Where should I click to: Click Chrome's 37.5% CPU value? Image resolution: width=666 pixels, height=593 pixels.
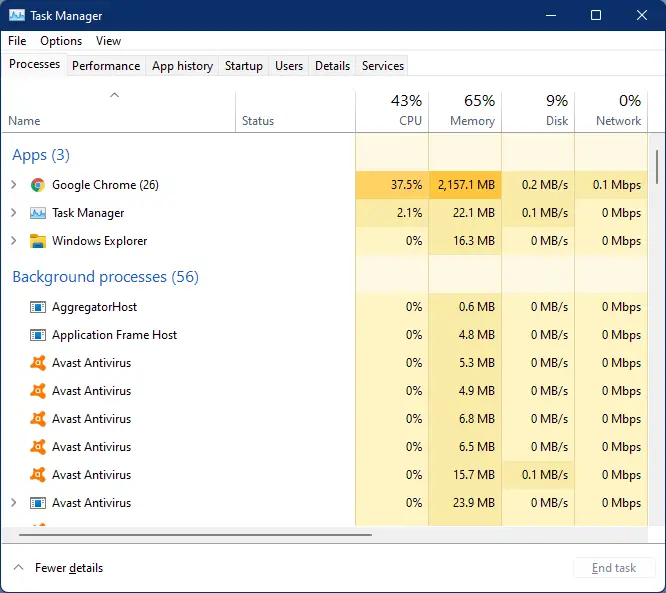tap(406, 185)
